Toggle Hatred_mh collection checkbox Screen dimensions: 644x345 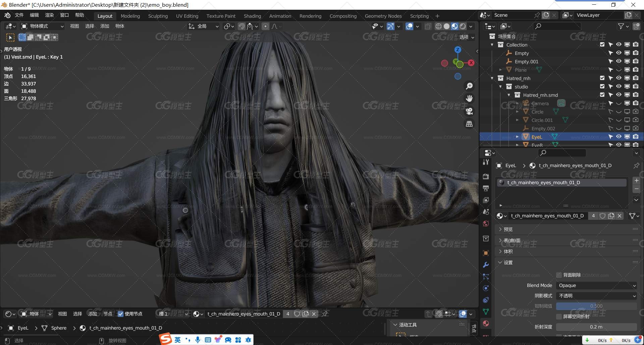[x=602, y=78]
